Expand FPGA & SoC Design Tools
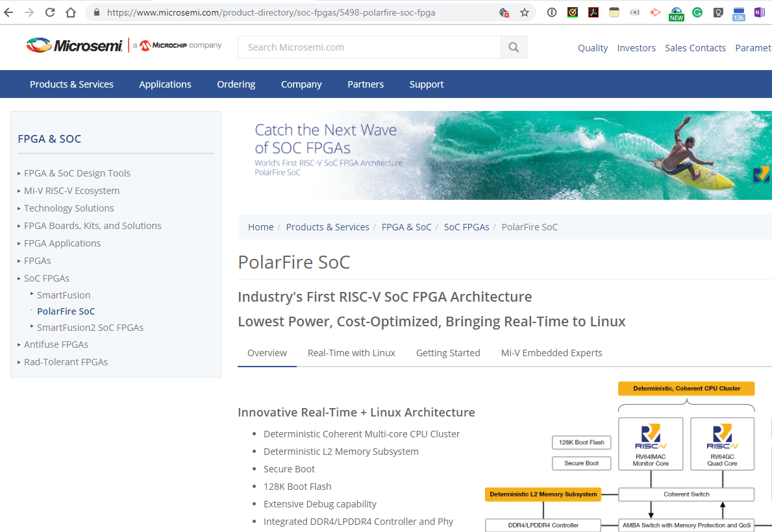Screen dimensions: 772x532 click(77, 173)
